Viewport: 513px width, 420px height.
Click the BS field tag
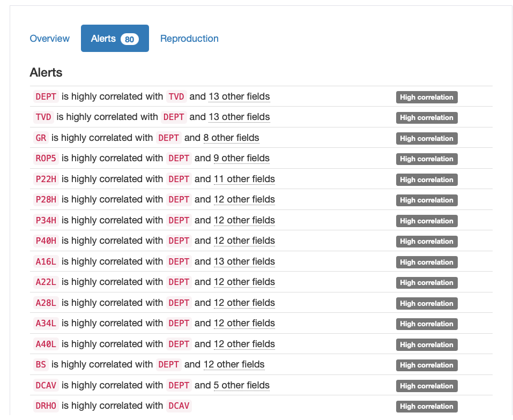pyautogui.click(x=41, y=364)
